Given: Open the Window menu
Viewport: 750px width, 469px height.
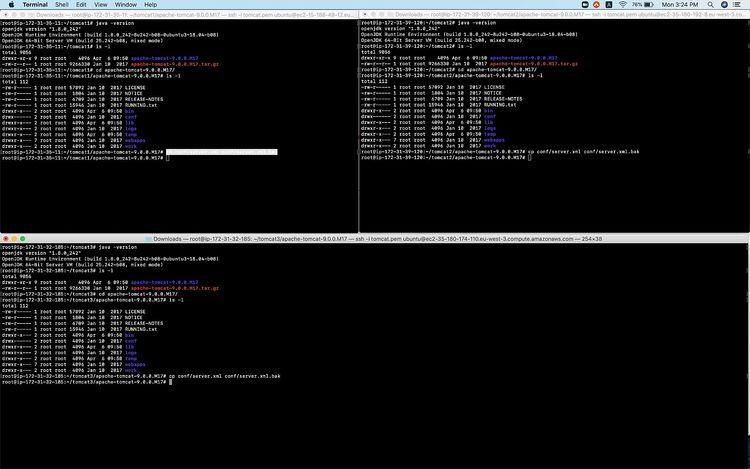Looking at the screenshot, I should click(x=128, y=4).
